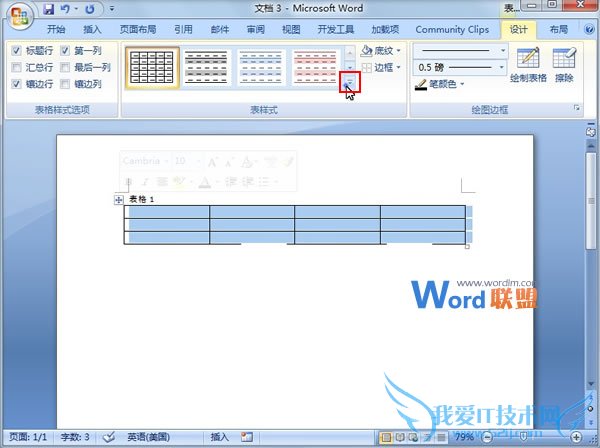This screenshot has width=600, height=448.
Task: Open the 边框 dropdown arrow
Action: coord(399,68)
